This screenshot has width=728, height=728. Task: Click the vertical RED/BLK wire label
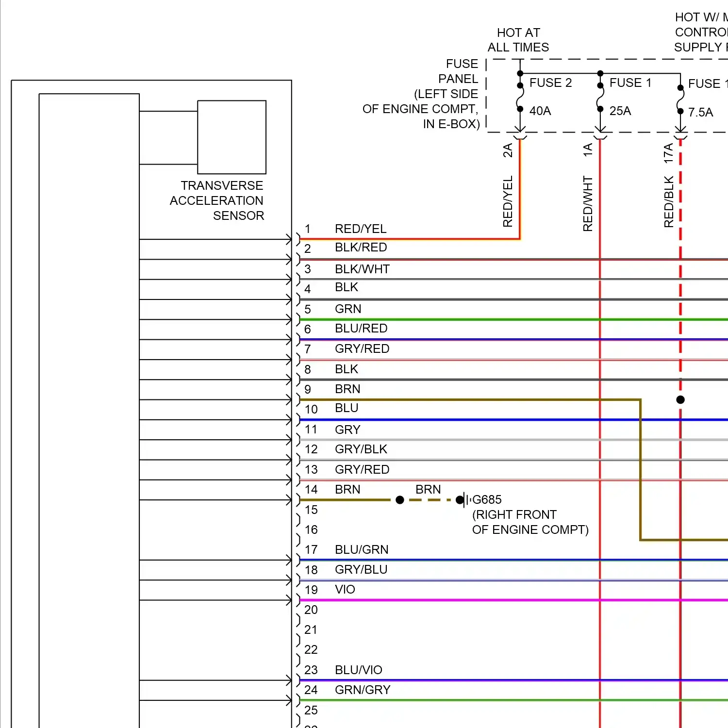669,202
